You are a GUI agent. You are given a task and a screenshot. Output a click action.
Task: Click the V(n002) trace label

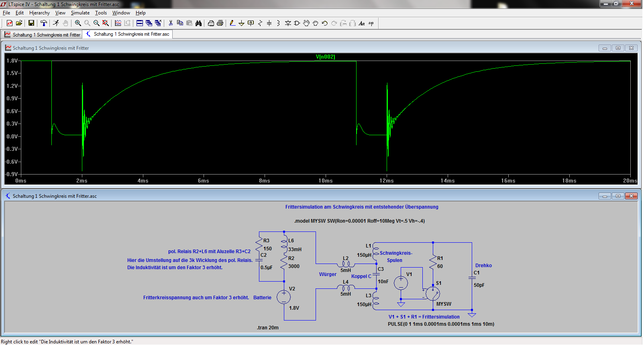tap(325, 57)
